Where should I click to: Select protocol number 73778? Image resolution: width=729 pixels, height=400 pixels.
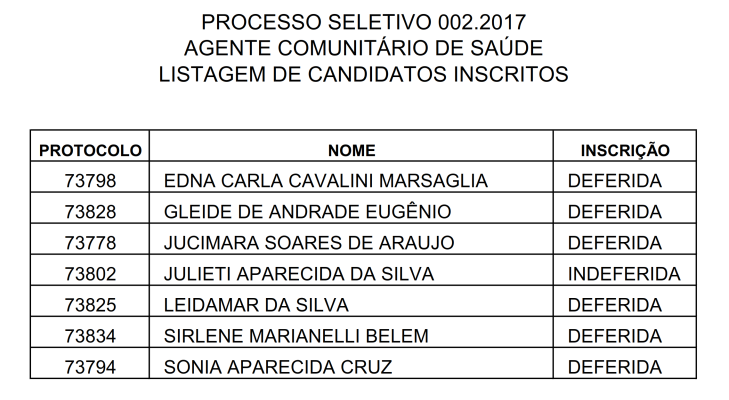[90, 243]
